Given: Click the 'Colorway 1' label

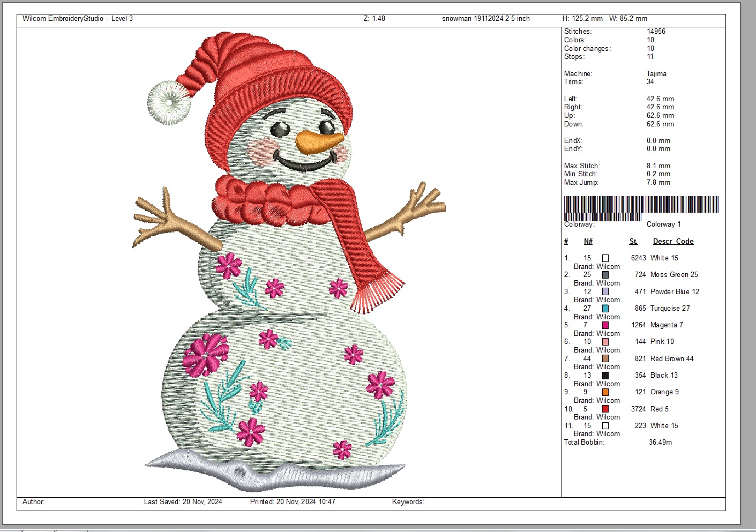Looking at the screenshot, I should click(x=663, y=224).
